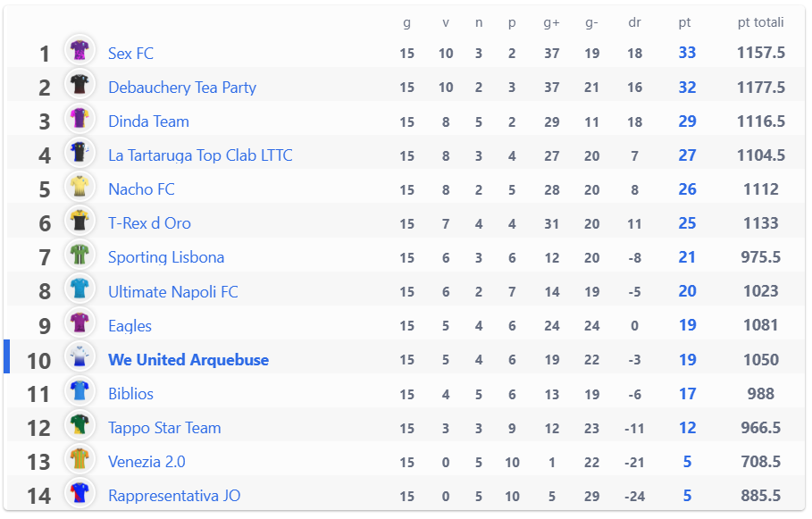Click the Rappresentativa JO blue-red jersey icon
Screen dimensions: 812x519
80,492
